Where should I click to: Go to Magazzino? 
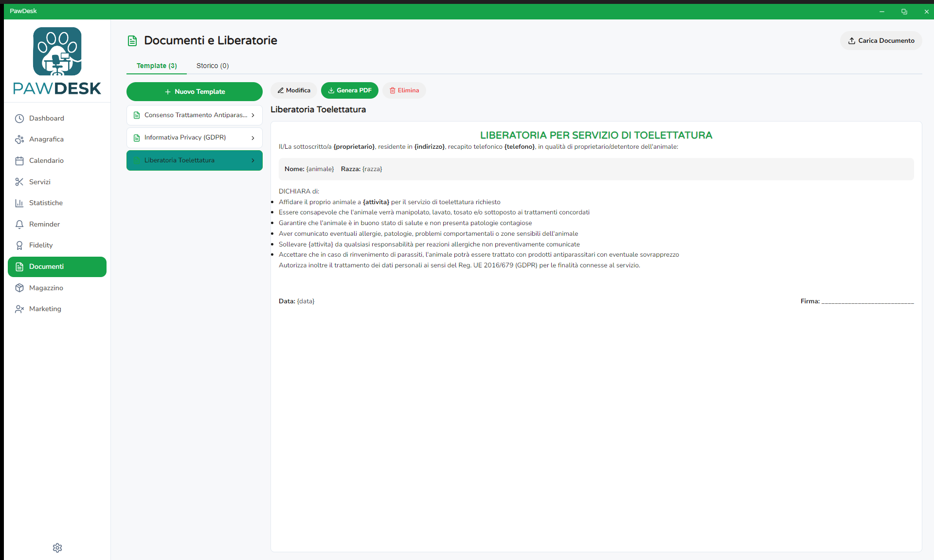pos(57,288)
